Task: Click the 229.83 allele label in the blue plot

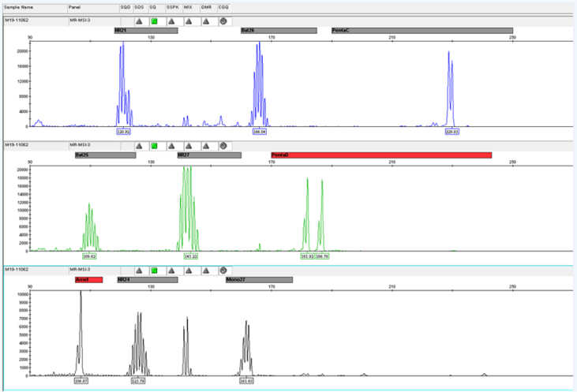Action: [x=452, y=132]
